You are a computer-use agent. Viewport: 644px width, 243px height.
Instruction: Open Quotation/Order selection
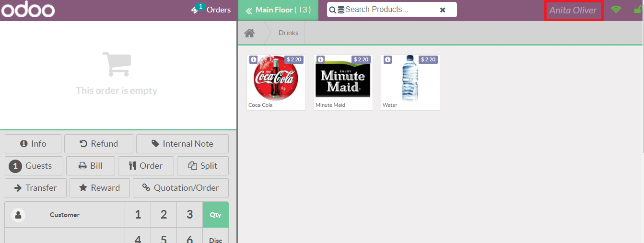pyautogui.click(x=181, y=188)
